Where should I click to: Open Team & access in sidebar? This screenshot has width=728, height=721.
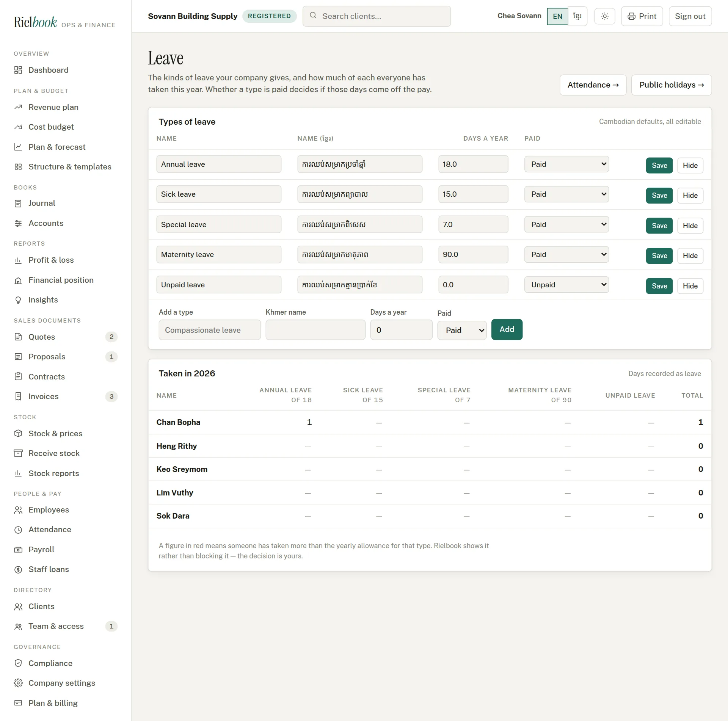pyautogui.click(x=66, y=626)
